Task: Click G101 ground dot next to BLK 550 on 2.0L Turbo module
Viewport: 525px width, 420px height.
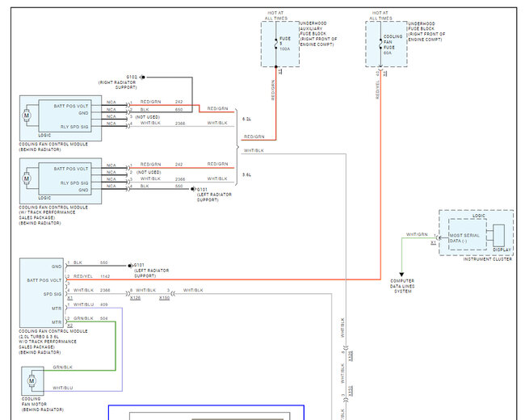Action: pos(130,266)
